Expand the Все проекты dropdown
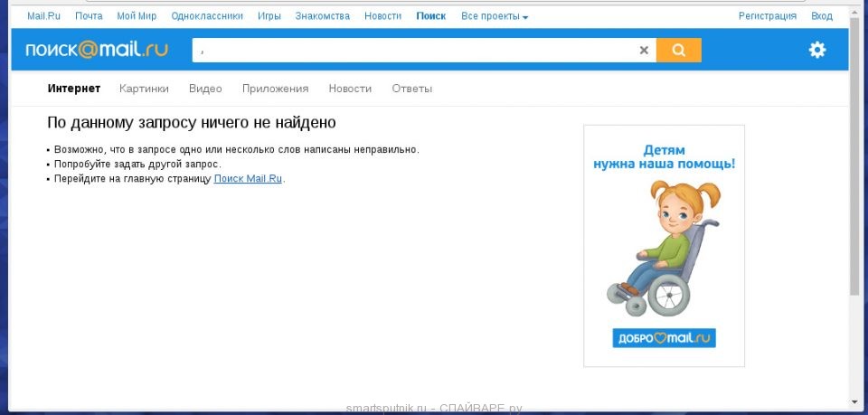This screenshot has width=868, height=415. 495,16
